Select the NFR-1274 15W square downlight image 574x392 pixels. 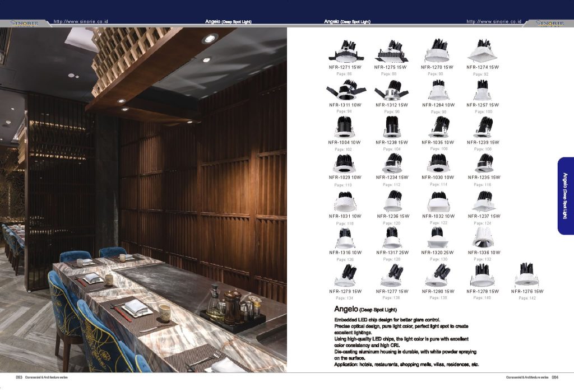(x=483, y=51)
